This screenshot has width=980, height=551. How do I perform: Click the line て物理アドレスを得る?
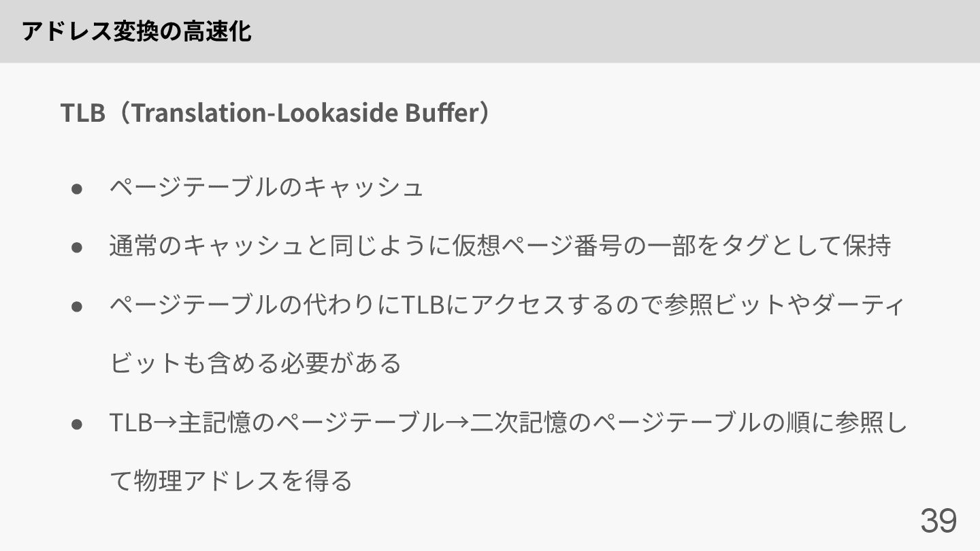coord(231,482)
